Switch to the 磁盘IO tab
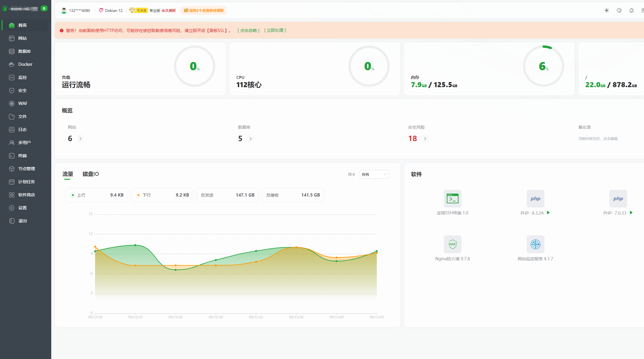Image resolution: width=644 pixels, height=359 pixels. pos(90,174)
